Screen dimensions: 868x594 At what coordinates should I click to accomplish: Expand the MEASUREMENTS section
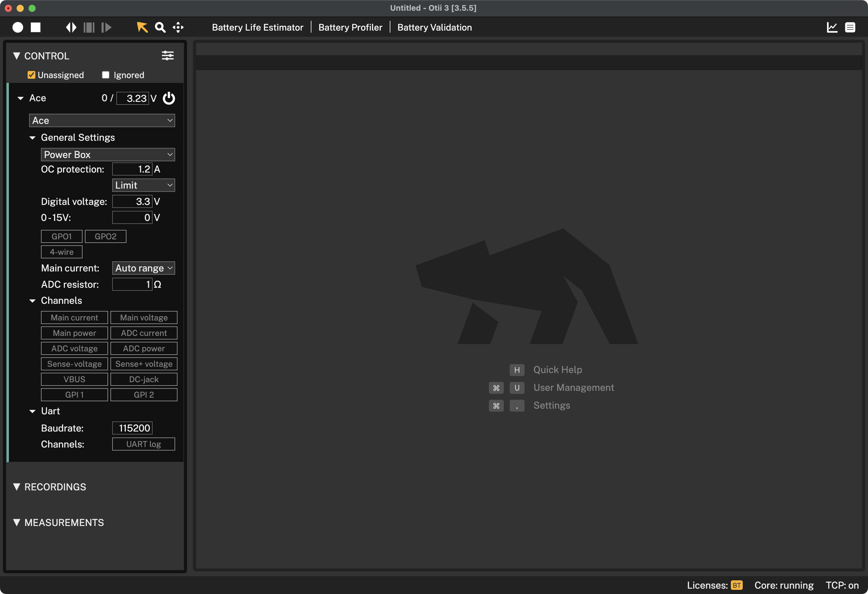point(16,522)
